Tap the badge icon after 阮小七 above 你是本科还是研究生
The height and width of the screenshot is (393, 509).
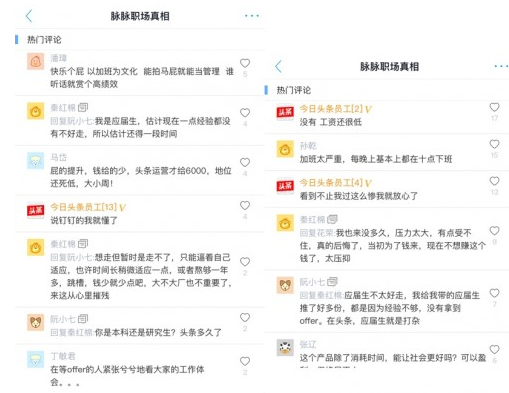point(83,319)
